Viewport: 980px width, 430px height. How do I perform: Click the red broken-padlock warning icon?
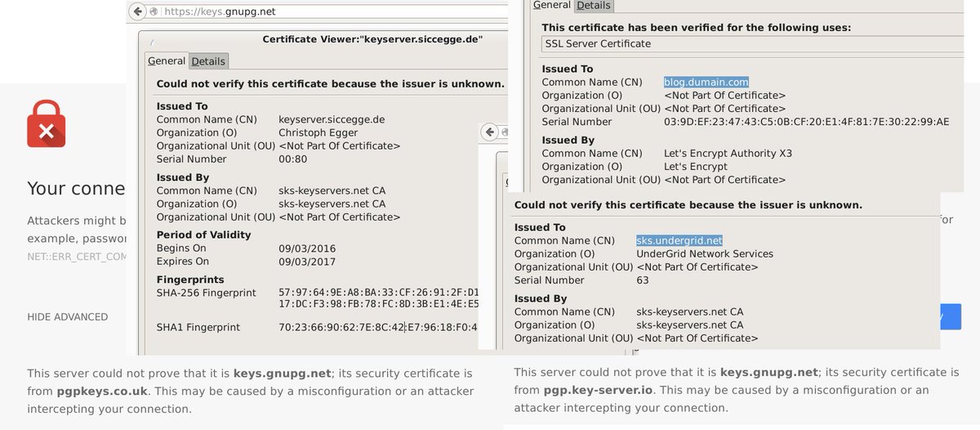(47, 123)
